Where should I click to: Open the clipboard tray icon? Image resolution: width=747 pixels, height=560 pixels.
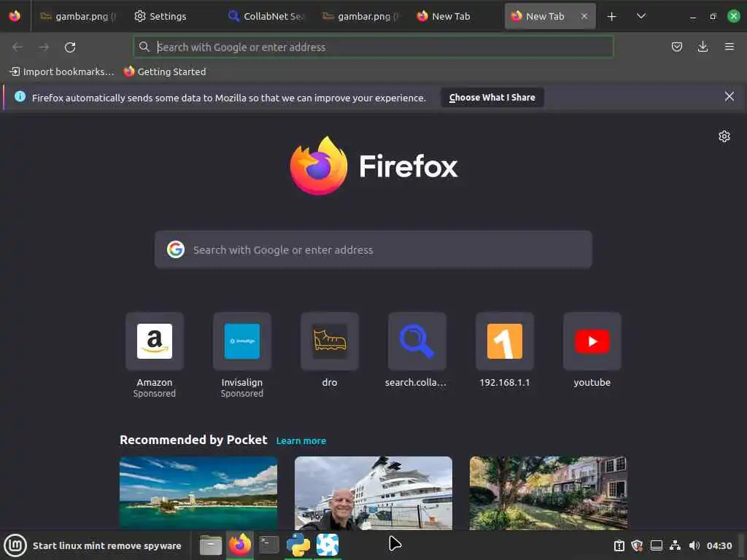[619, 545]
